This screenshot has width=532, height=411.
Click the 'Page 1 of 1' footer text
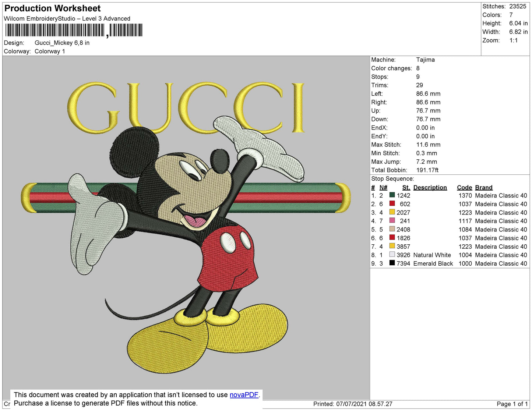[512, 404]
